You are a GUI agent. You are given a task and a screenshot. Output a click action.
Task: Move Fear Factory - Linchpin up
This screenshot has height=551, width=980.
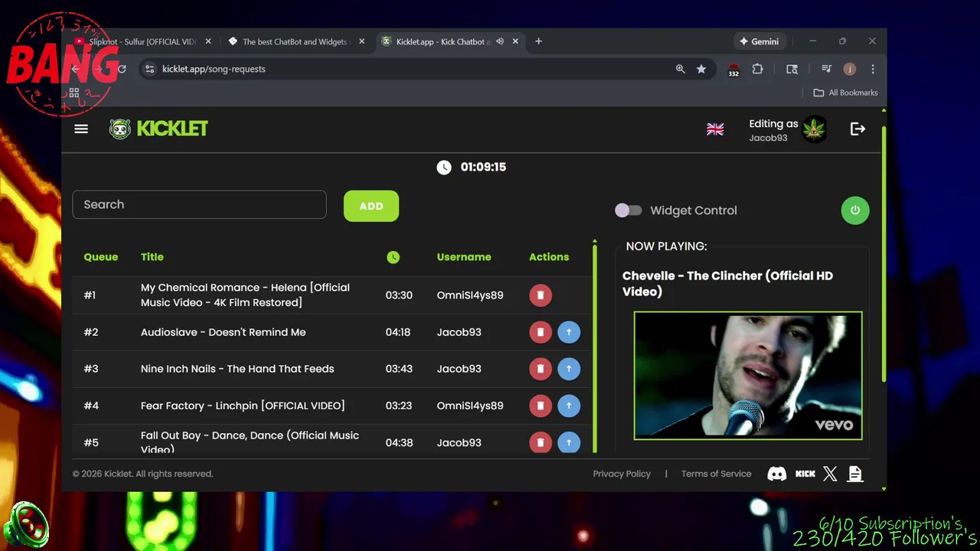(569, 406)
